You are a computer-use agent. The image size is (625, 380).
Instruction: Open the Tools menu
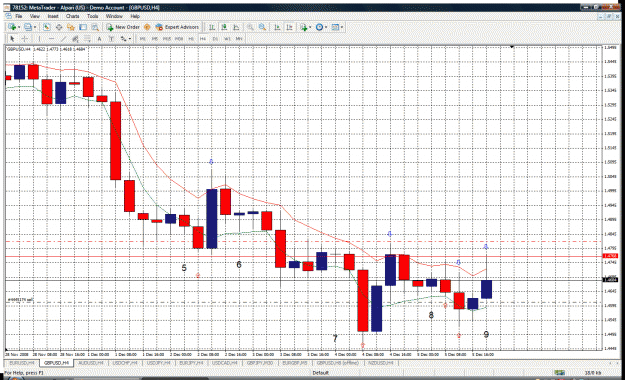pos(92,16)
